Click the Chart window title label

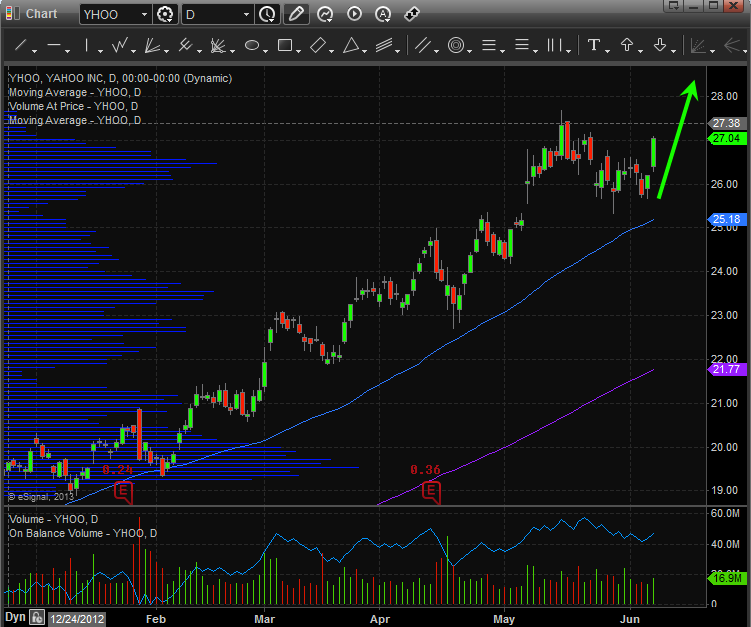pos(41,14)
